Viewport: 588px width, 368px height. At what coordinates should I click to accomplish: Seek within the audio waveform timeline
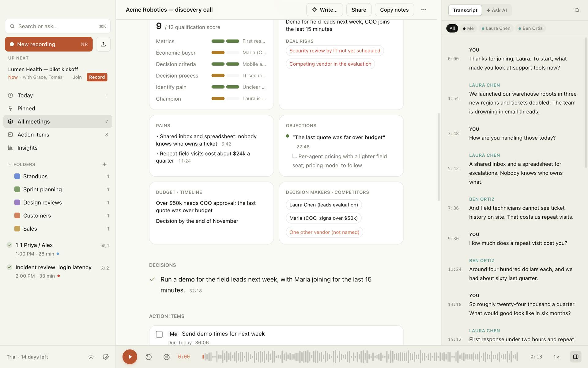tap(360, 357)
